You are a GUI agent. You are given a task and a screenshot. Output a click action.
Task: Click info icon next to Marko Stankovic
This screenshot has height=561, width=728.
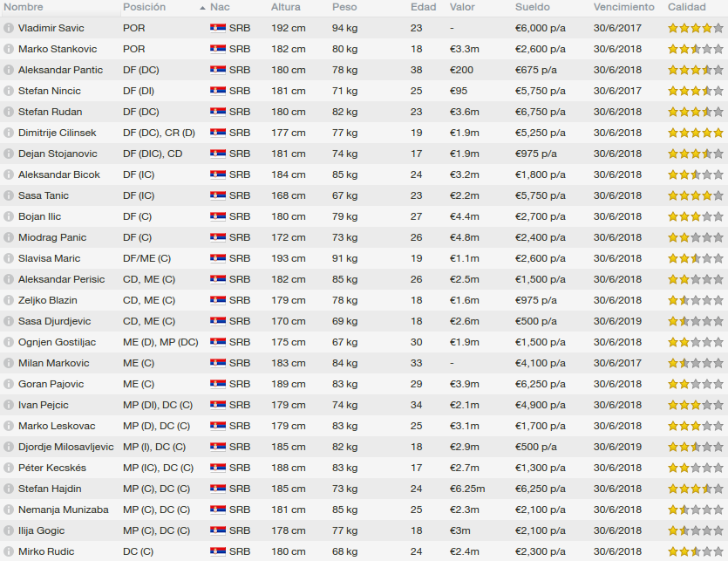click(x=9, y=49)
